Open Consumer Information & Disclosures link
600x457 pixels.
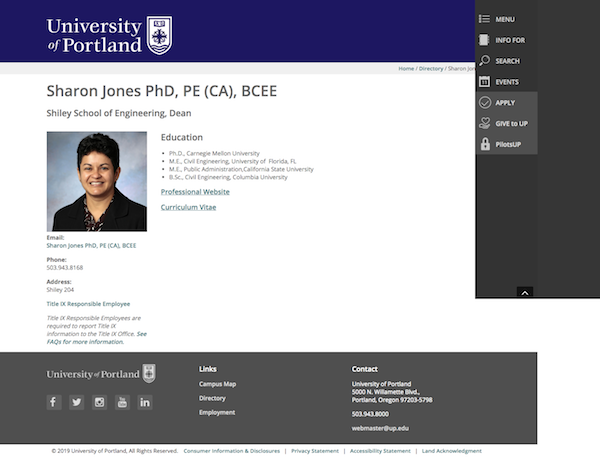click(232, 451)
